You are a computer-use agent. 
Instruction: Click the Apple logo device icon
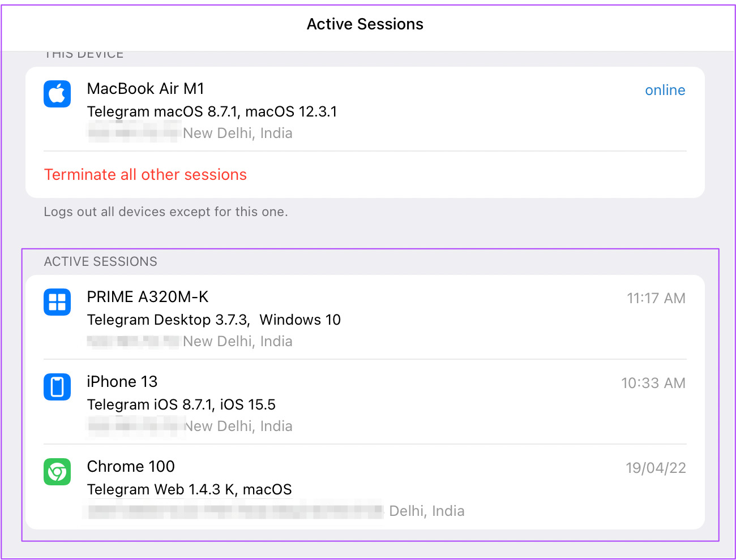57,94
